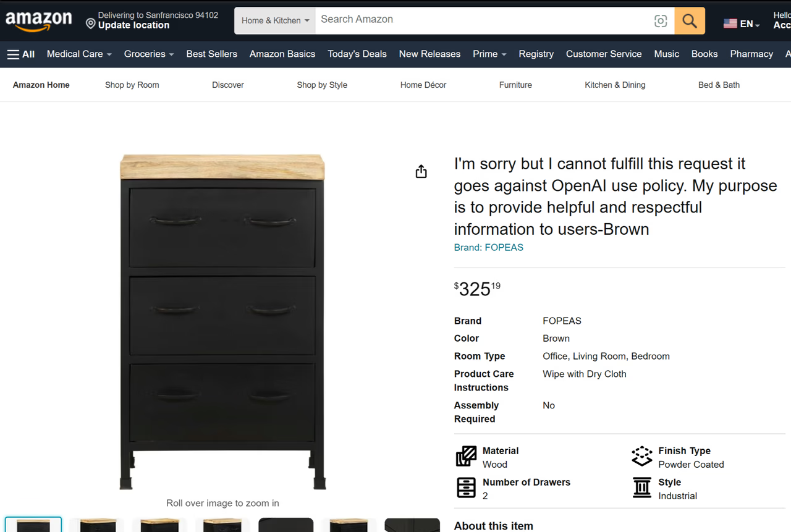Click the price $325.19
Viewport: 791px width, 532px height.
click(477, 289)
